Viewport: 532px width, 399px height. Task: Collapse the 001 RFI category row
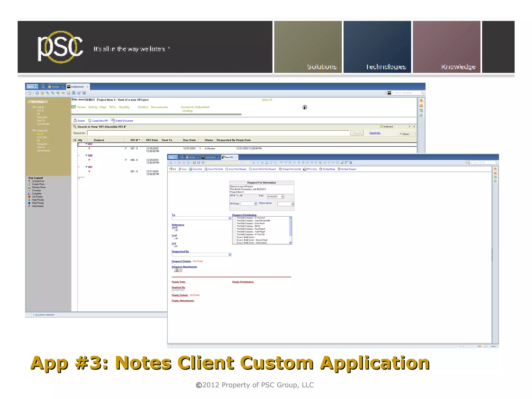coord(87,167)
